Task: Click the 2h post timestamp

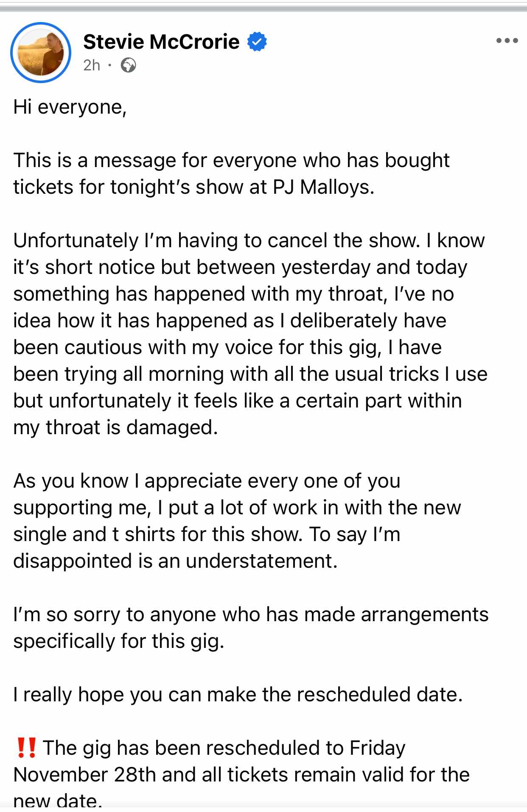Action: (92, 65)
